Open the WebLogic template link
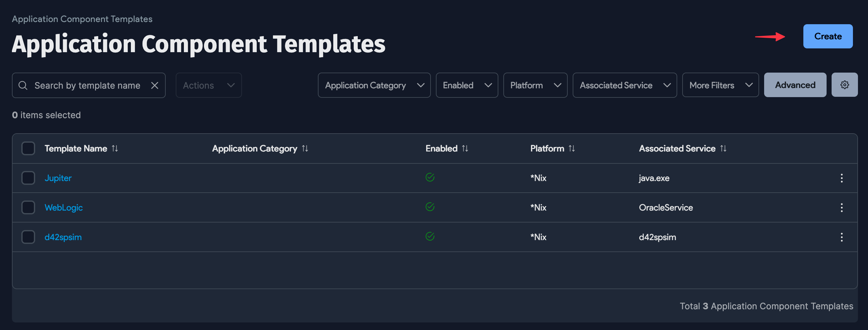Image resolution: width=868 pixels, height=330 pixels. (x=63, y=207)
